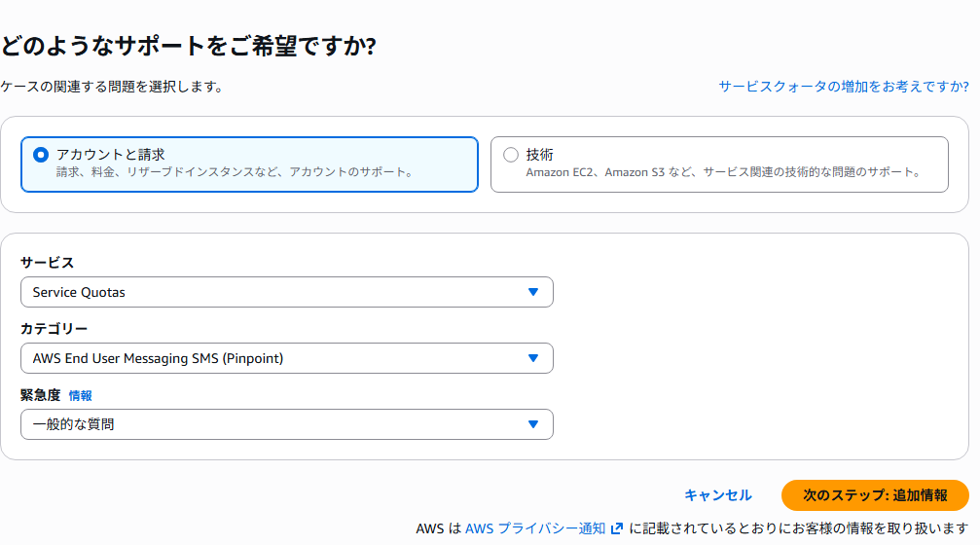Click the 緊急度 field label
980x545 pixels.
coord(40,395)
